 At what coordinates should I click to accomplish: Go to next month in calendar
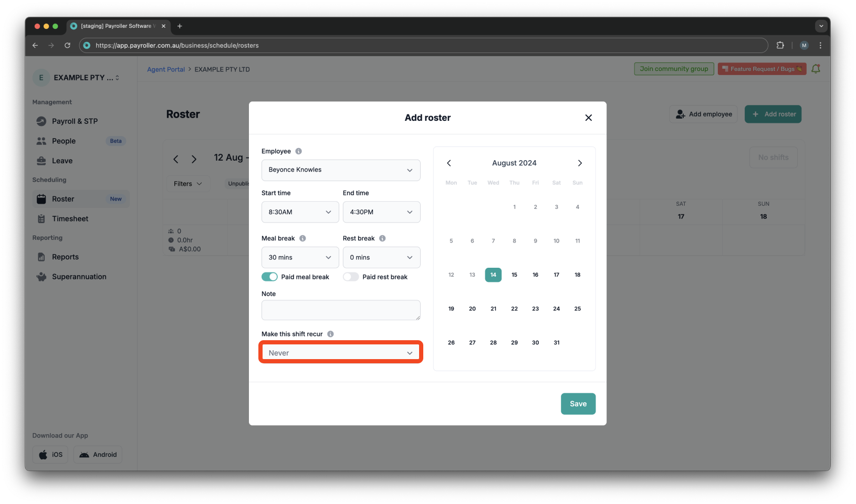(x=580, y=163)
